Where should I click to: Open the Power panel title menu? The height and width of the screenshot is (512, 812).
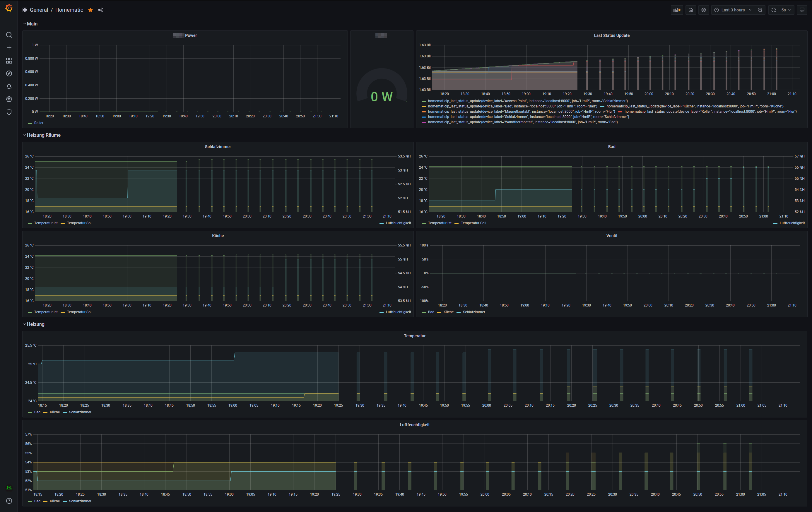coord(185,35)
